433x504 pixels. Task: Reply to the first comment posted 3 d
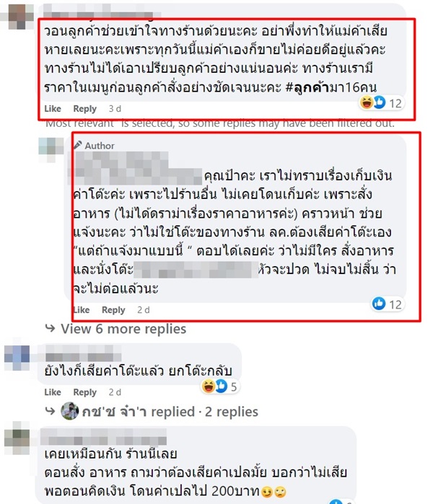[x=85, y=109]
